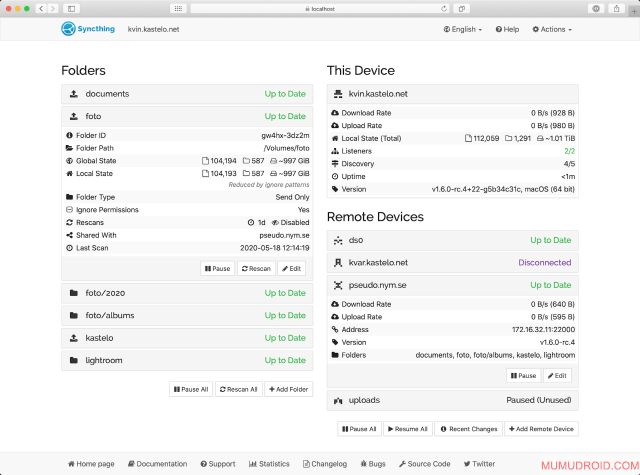The height and width of the screenshot is (475, 640).
Task: Open the Help link in the navbar
Action: 507,29
